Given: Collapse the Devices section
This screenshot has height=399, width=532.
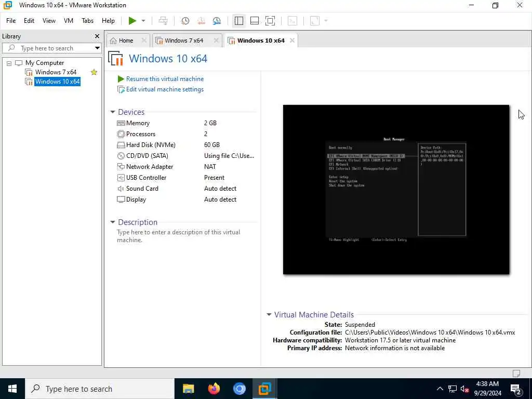Looking at the screenshot, I should [x=113, y=112].
